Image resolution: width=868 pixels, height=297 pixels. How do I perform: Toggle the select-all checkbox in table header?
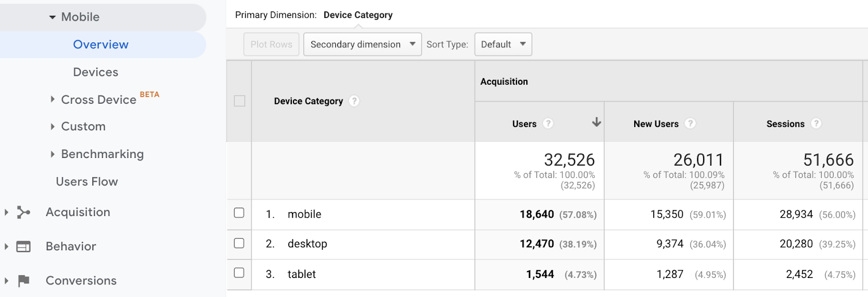pyautogui.click(x=239, y=101)
